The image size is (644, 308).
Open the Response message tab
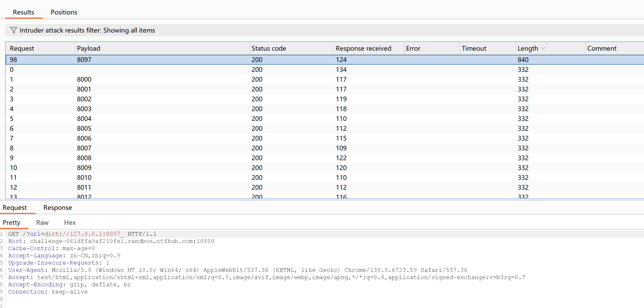57,208
